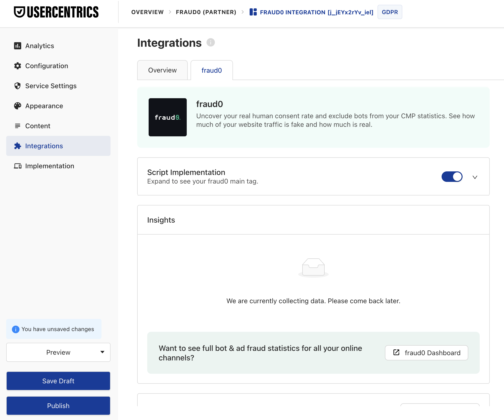
Task: Switch to the Overview tab
Action: (x=162, y=70)
